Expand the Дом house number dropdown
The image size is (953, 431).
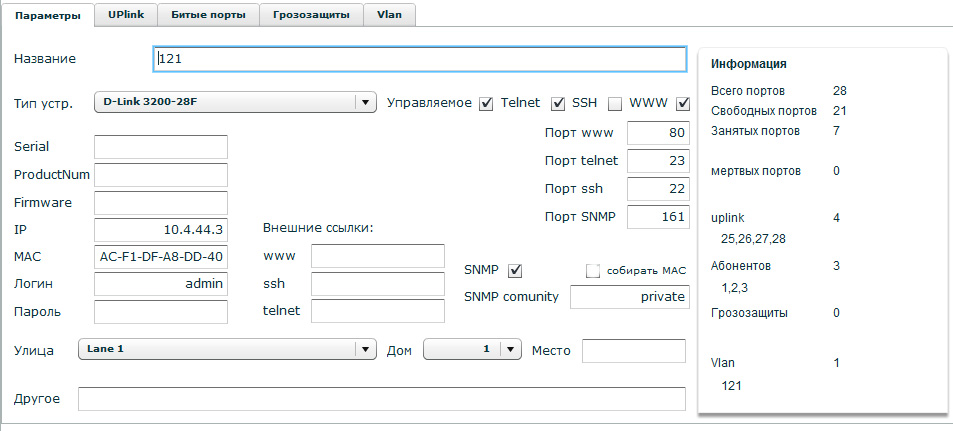coord(472,349)
